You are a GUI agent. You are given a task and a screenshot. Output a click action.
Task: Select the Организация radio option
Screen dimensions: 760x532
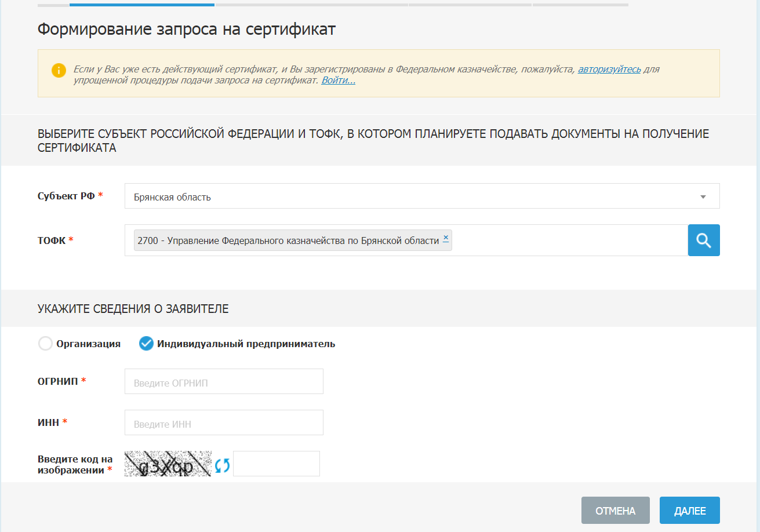[x=45, y=344]
